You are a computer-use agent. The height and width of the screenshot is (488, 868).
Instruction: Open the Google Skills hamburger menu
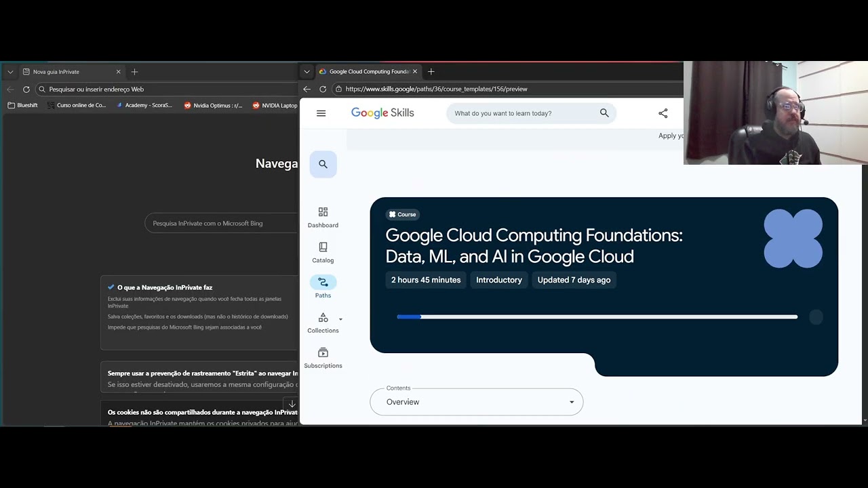point(321,113)
